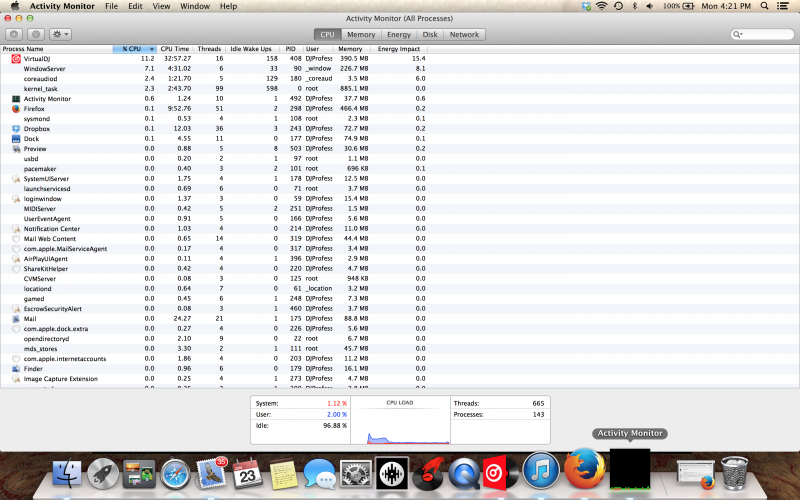
Task: Sort by Process Name column header
Action: coord(56,49)
